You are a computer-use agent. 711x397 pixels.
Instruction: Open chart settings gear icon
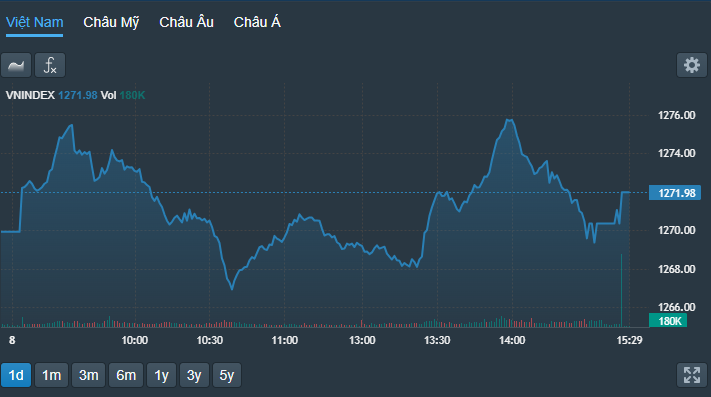click(692, 65)
